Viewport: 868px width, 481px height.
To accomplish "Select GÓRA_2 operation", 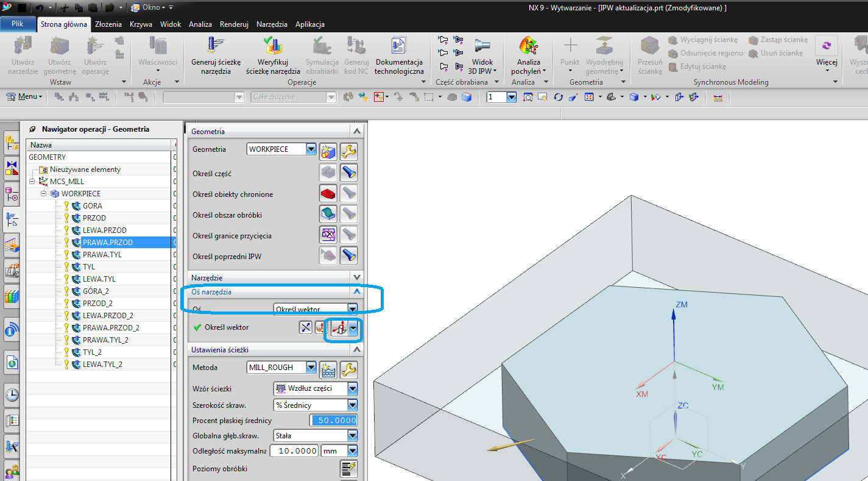I will tap(96, 291).
